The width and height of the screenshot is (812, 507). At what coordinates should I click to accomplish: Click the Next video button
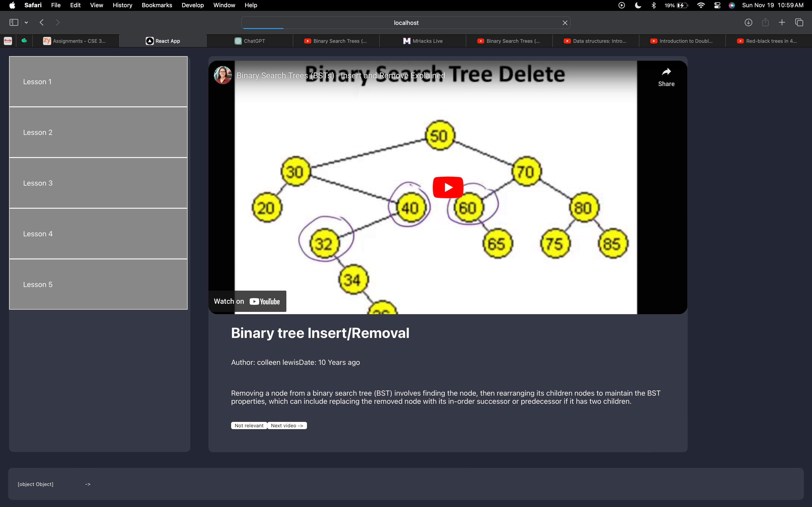pos(287,426)
